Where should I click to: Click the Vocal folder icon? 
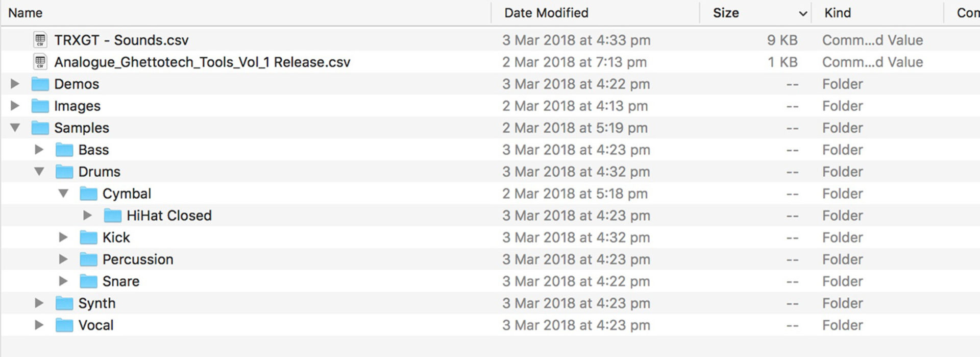coord(64,325)
